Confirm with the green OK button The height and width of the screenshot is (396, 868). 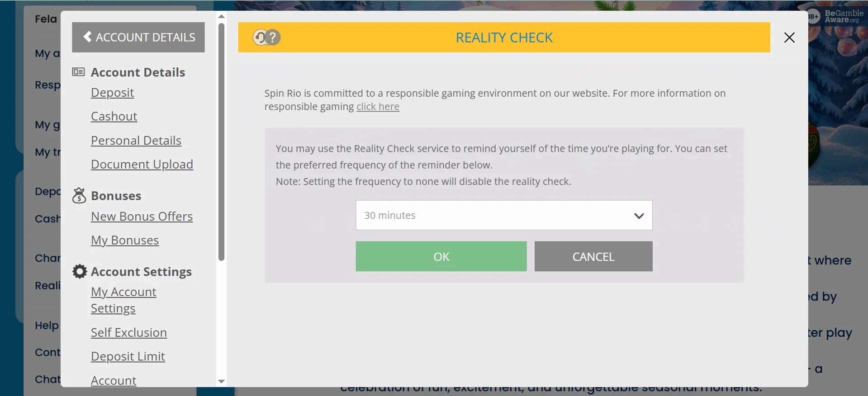[441, 256]
